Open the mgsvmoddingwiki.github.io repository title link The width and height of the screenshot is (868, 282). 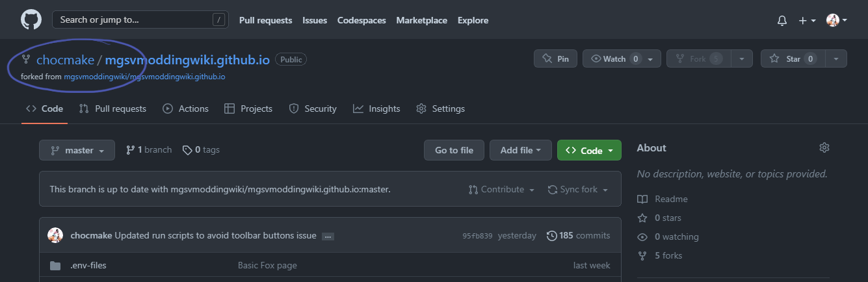pos(187,60)
